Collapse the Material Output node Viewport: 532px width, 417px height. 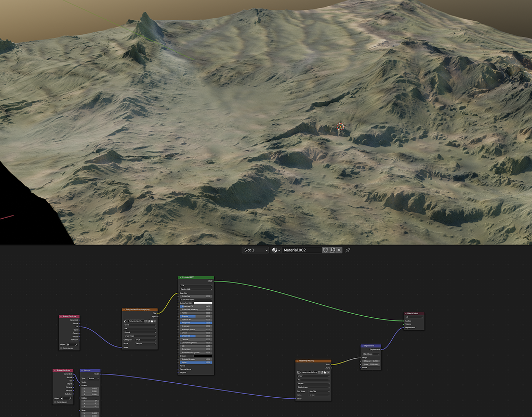coord(405,313)
